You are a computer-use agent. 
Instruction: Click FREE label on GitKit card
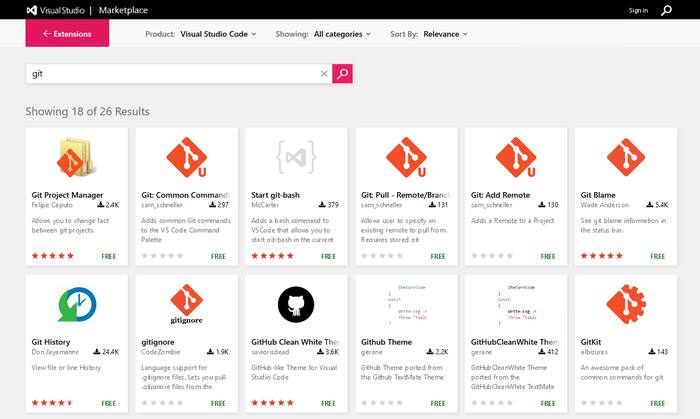coord(658,403)
